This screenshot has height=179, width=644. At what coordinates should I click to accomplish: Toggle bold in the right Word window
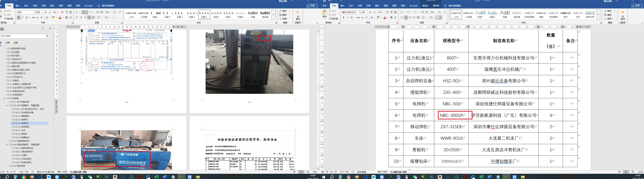tap(343, 17)
